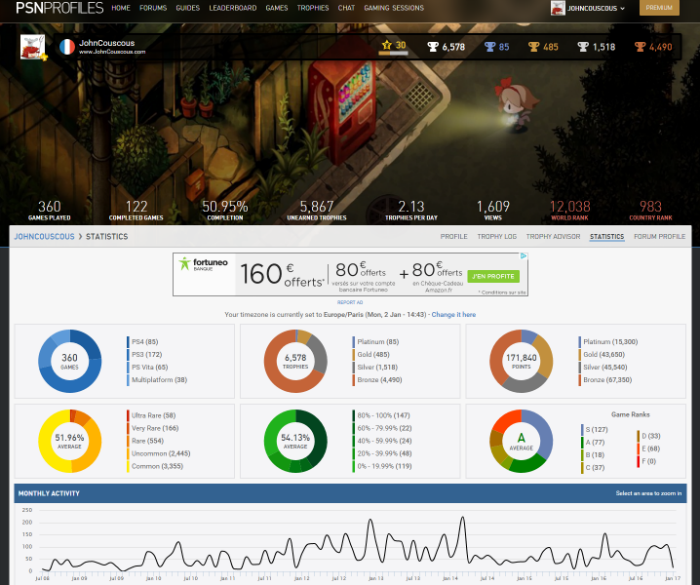Screen dimensions: 700x585
Task: Open www.JohnCouscous.com link
Action: click(112, 52)
